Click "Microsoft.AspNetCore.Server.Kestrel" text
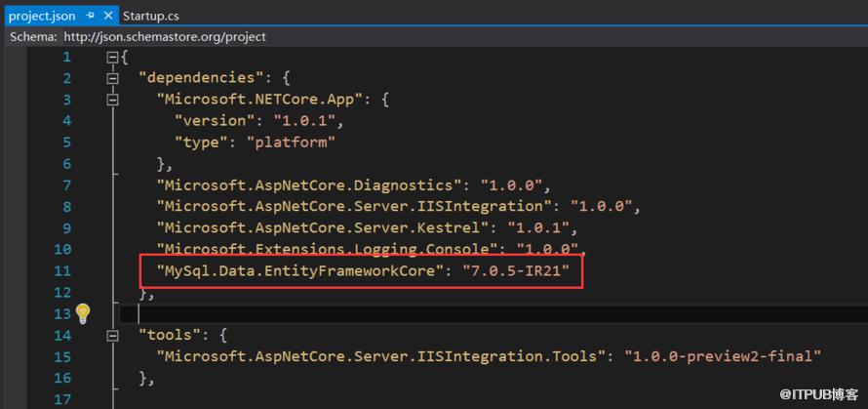This screenshot has width=868, height=409. coord(322,227)
